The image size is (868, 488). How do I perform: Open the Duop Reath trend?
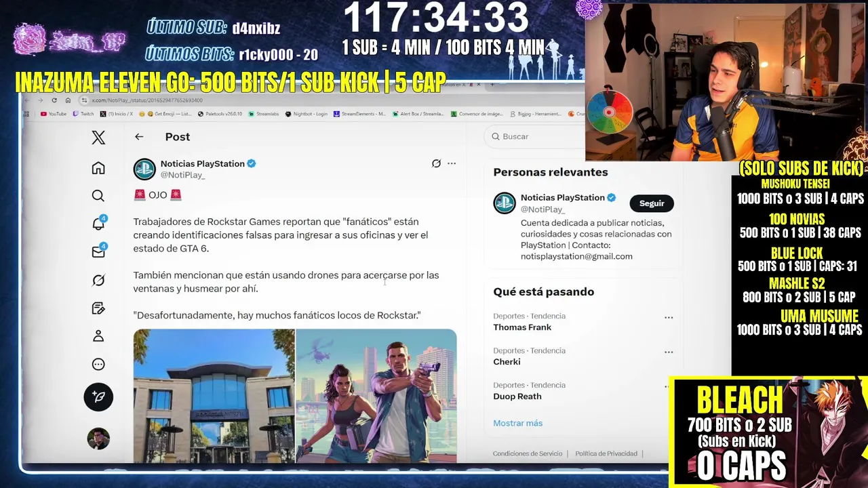pyautogui.click(x=517, y=396)
